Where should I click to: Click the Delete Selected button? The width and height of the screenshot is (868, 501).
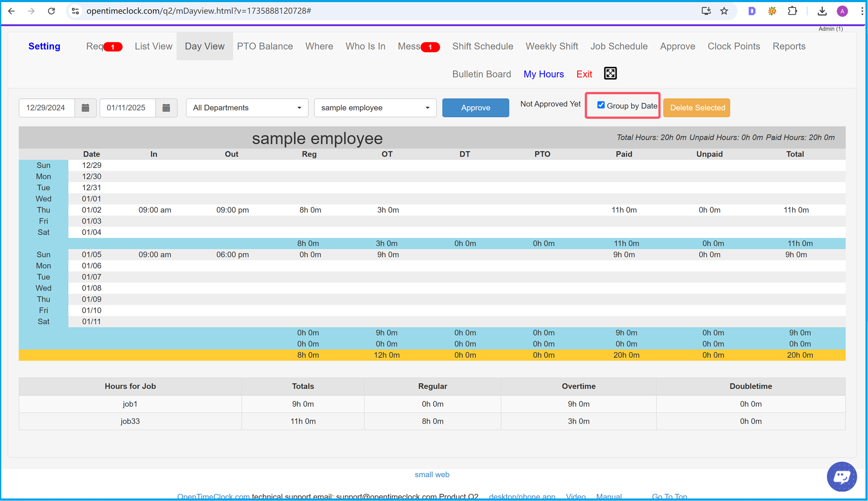tap(697, 108)
